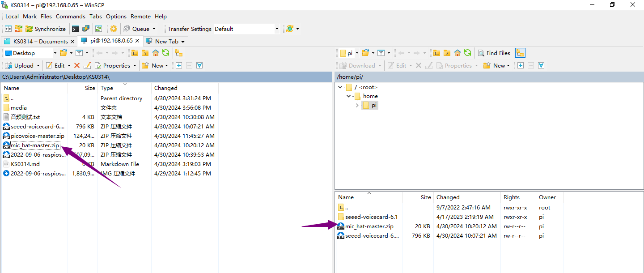Toggle the remote directory tree icon

point(520,53)
